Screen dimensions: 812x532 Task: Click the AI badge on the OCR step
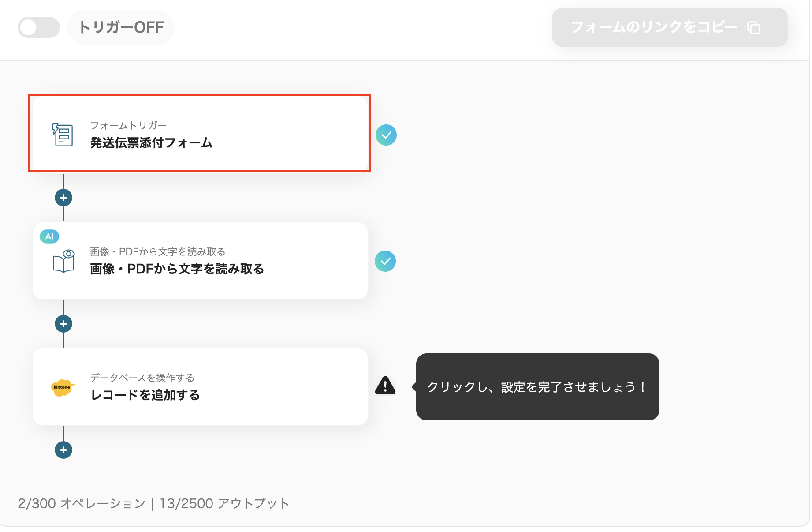[49, 236]
